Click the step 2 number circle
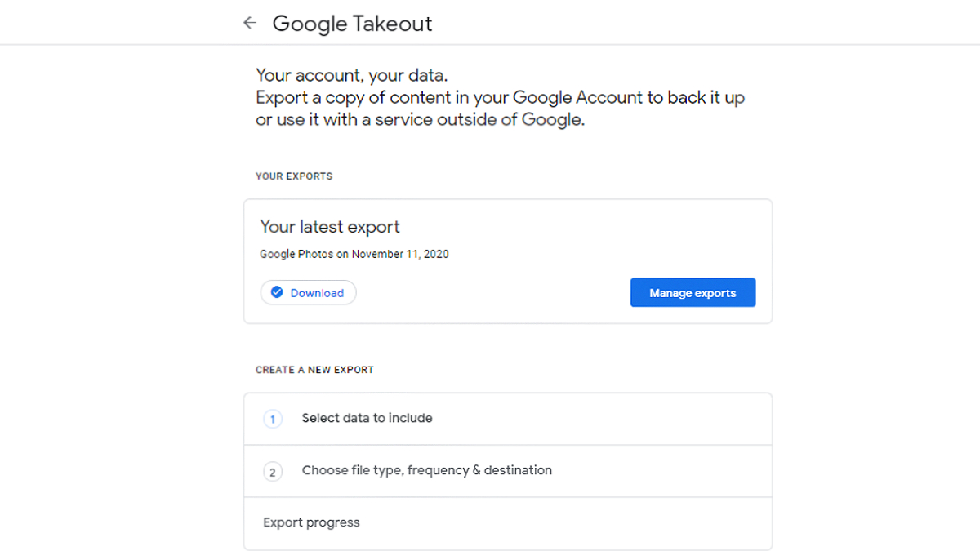Screen dimensions: 980x551 (273, 471)
